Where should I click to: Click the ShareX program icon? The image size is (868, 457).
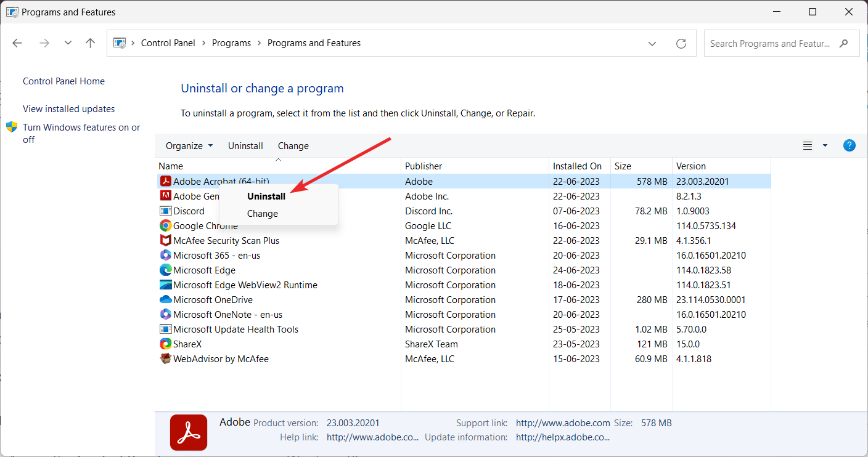165,344
